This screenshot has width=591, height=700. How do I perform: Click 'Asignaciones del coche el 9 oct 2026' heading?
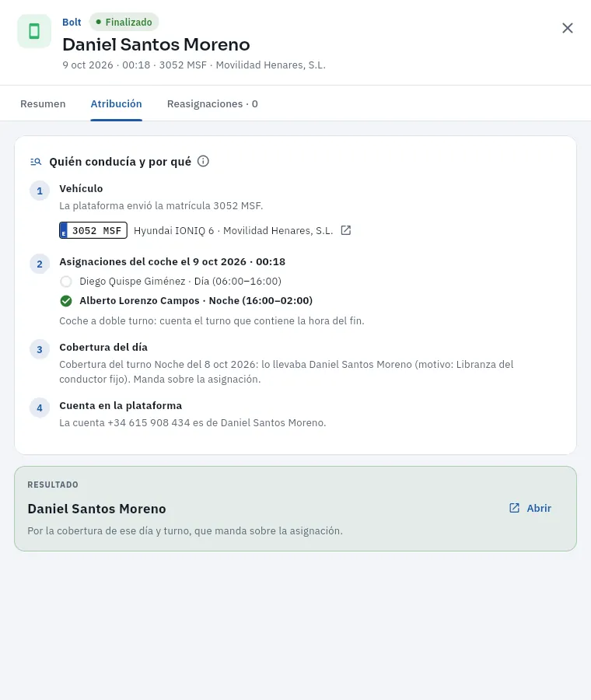tap(173, 261)
